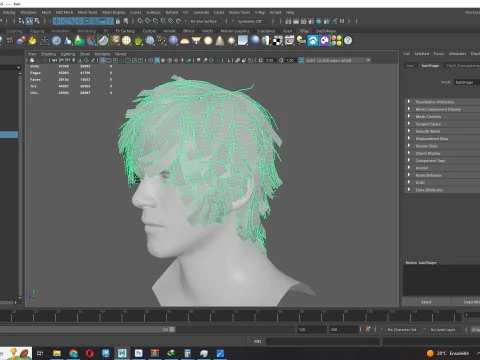The image size is (480, 360).
Task: Click the green plant shelf icon
Action: click(x=138, y=41)
